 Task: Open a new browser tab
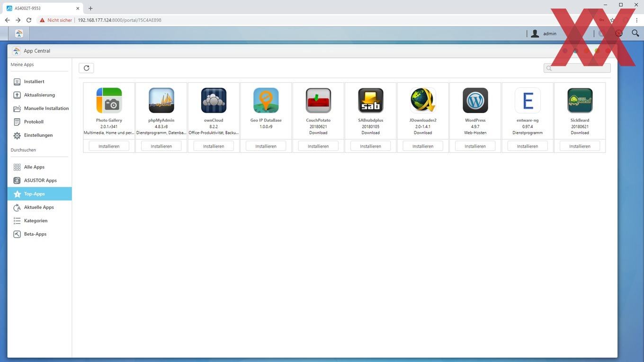click(90, 8)
